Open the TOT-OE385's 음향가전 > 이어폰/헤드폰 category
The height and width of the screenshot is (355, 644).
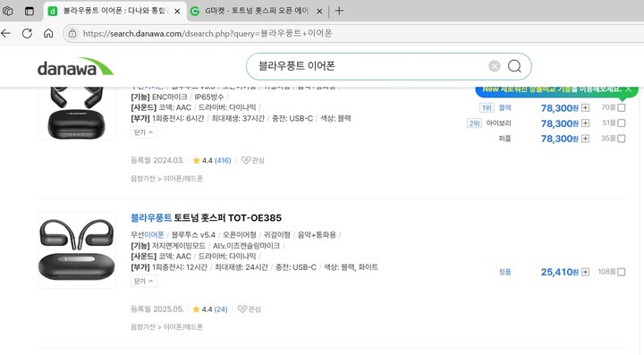click(166, 327)
